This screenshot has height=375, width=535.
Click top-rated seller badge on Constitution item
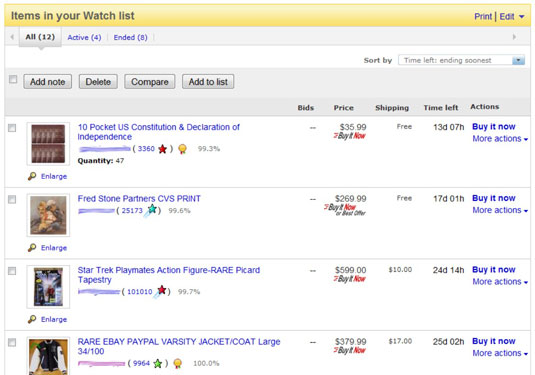point(183,149)
